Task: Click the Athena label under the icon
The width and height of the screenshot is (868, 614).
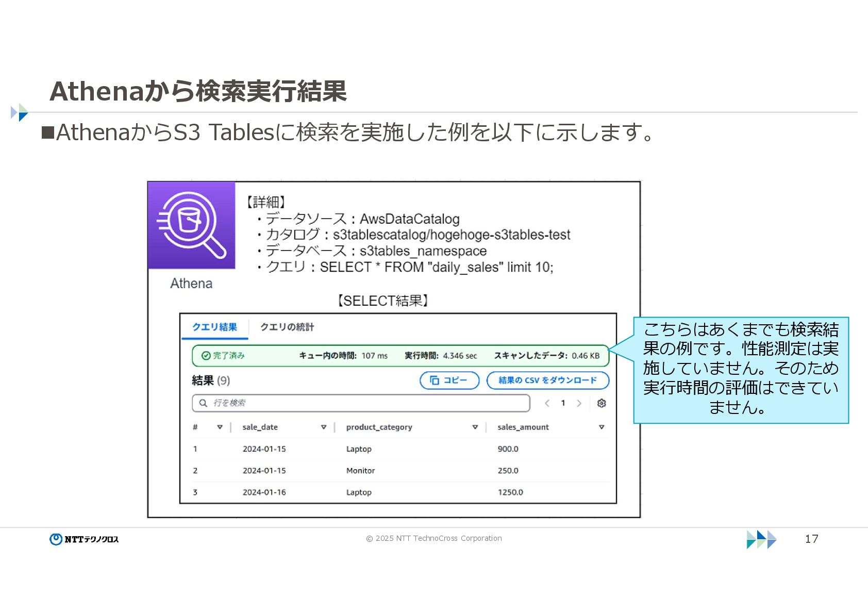Action: coord(191,284)
